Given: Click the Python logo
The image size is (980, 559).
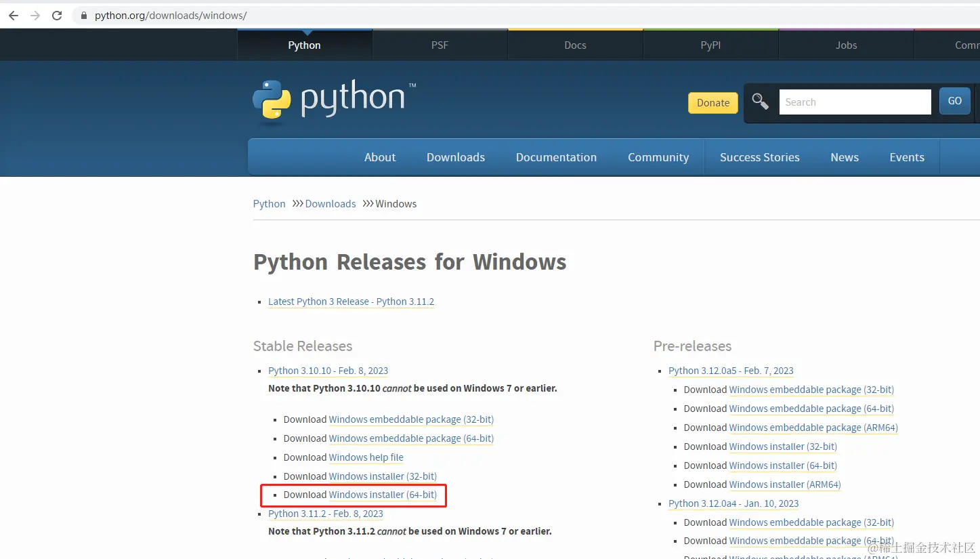Looking at the screenshot, I should [335, 102].
